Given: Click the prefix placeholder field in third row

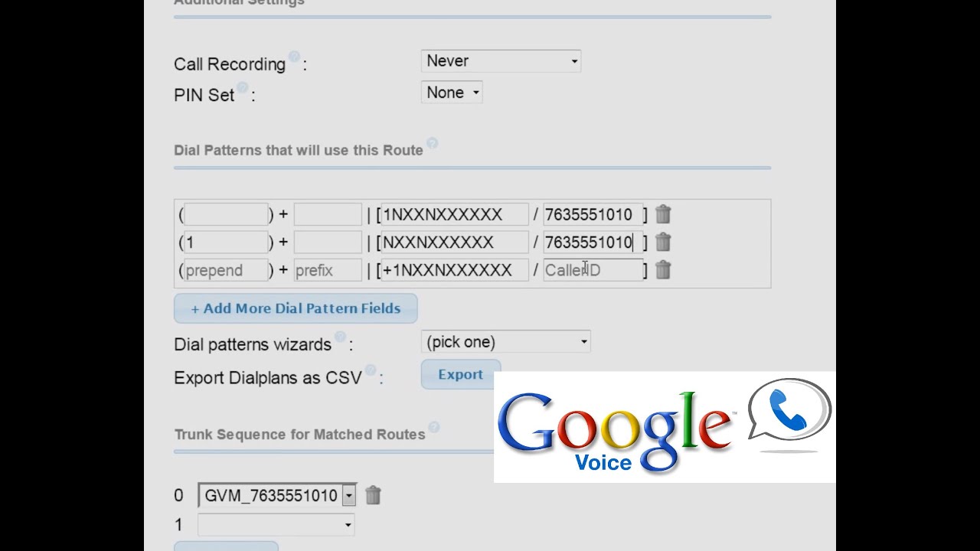Looking at the screenshot, I should coord(328,270).
